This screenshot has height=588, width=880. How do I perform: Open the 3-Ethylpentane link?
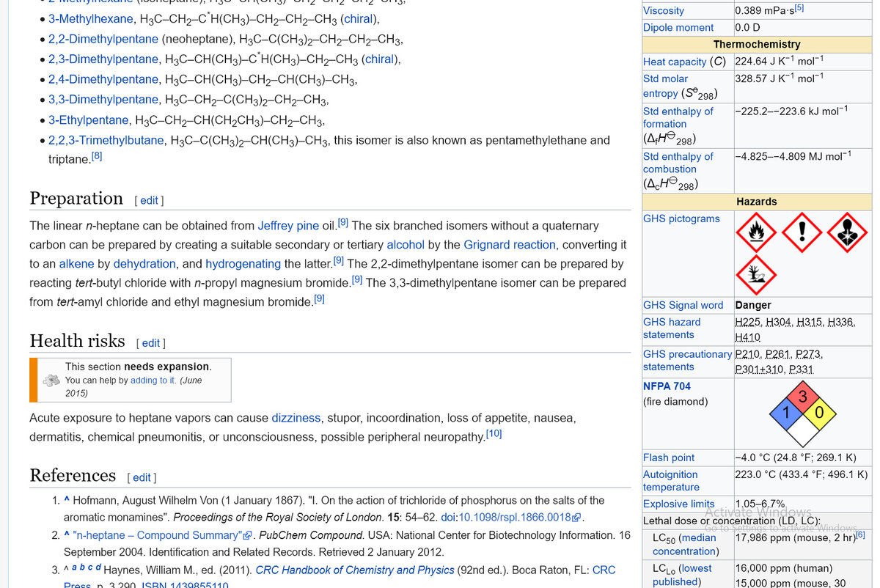pyautogui.click(x=89, y=120)
